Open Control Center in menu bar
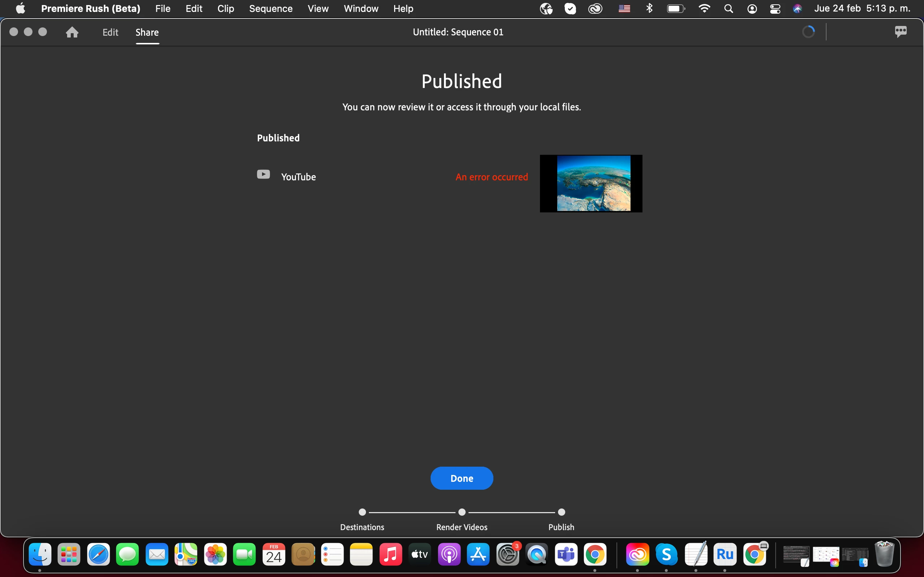This screenshot has width=924, height=577. 775,8
